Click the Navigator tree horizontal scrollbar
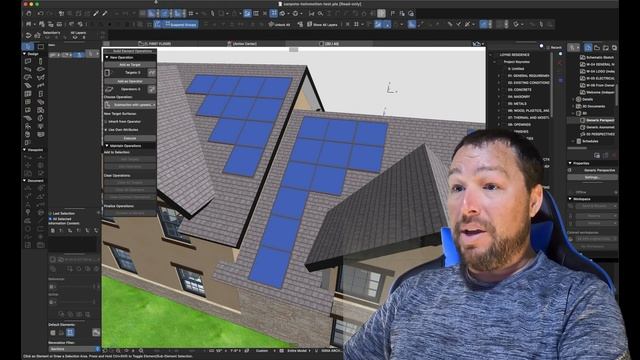Image resolution: width=640 pixels, height=360 pixels. click(x=578, y=148)
